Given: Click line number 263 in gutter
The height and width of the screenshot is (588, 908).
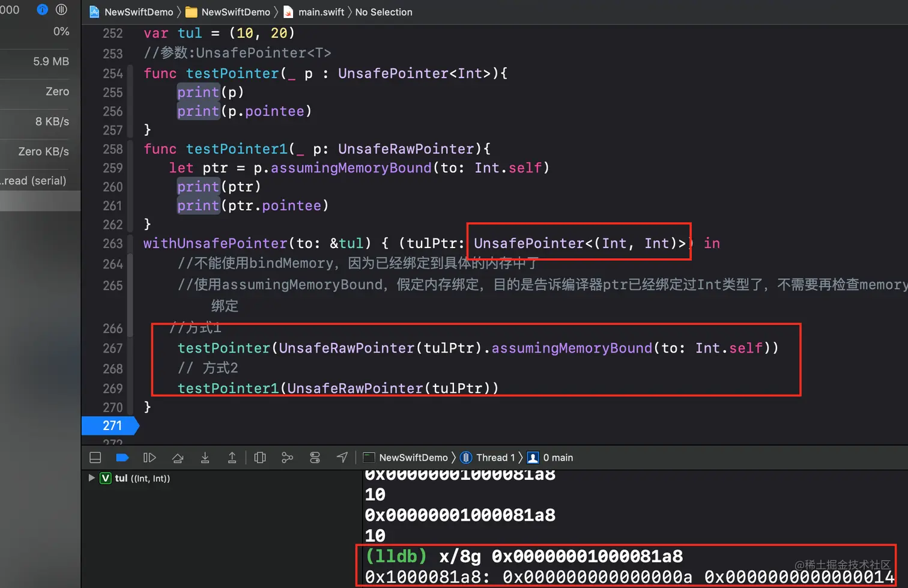Looking at the screenshot, I should (112, 244).
